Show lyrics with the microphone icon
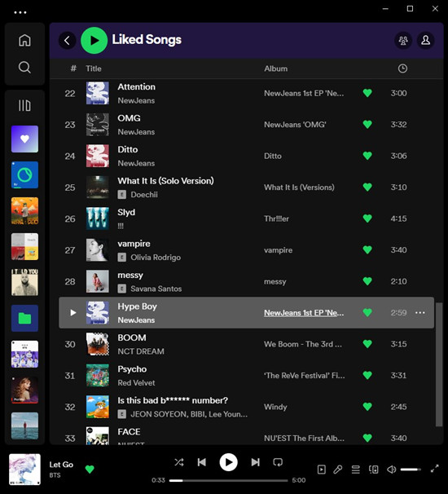 [338, 470]
